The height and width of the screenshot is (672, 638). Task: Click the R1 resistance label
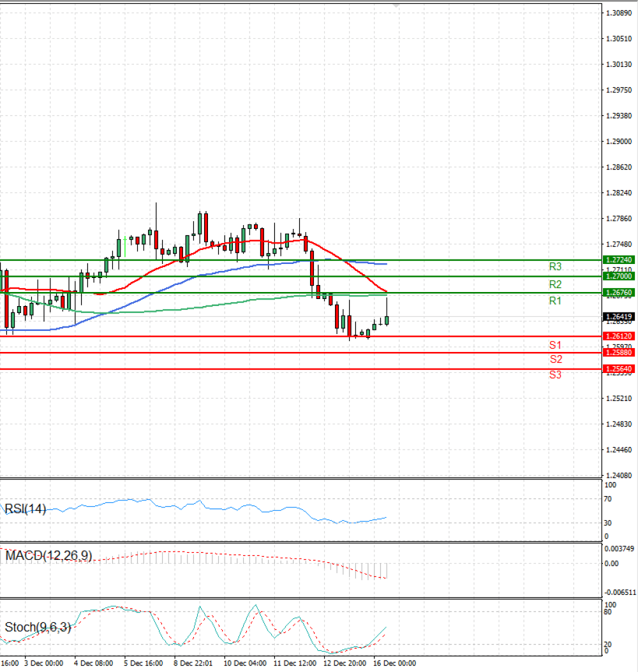(x=555, y=301)
